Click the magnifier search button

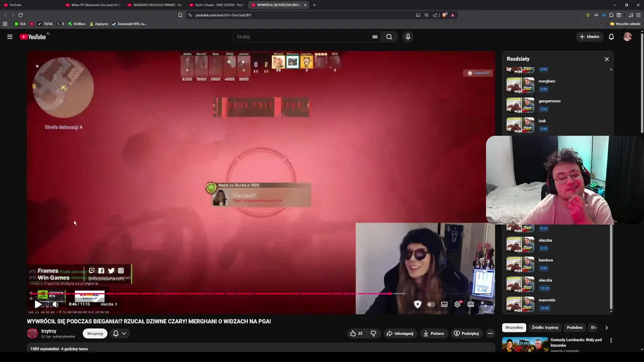point(389,37)
